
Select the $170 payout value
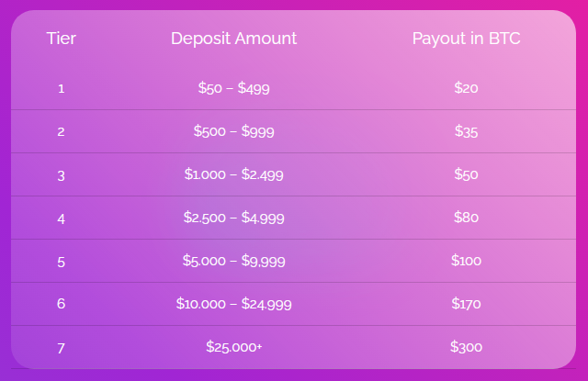click(466, 304)
